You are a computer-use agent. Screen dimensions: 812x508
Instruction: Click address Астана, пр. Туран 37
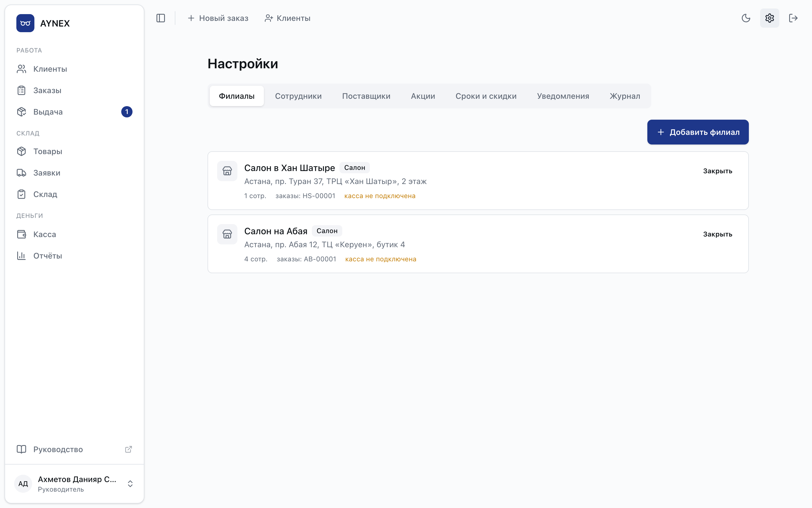point(336,181)
